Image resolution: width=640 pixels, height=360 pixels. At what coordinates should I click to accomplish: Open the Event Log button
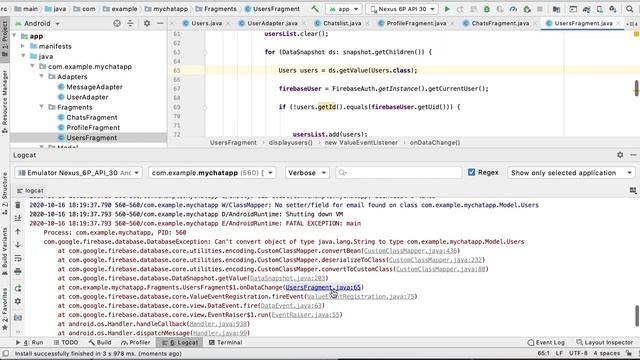click(546, 342)
